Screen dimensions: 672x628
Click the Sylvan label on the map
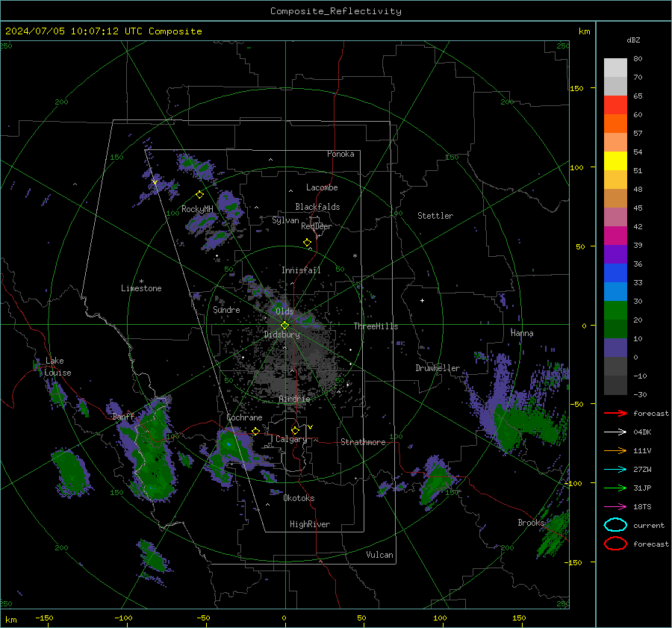coord(285,220)
